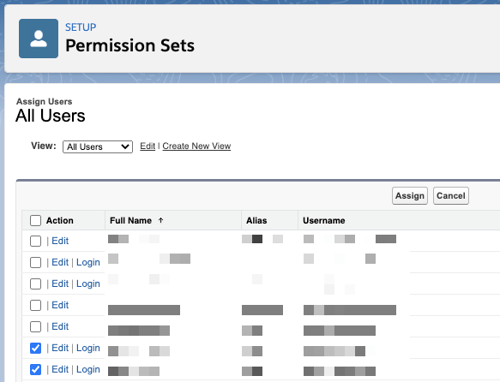Click Edit in the first user row
The width and height of the screenshot is (500, 382).
pyautogui.click(x=60, y=241)
